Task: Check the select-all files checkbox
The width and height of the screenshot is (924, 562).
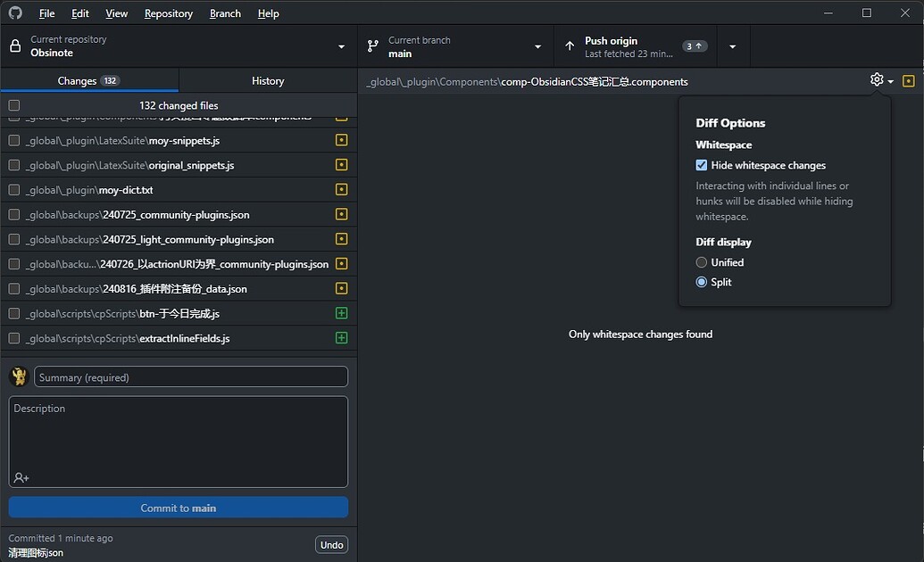Action: pos(13,104)
